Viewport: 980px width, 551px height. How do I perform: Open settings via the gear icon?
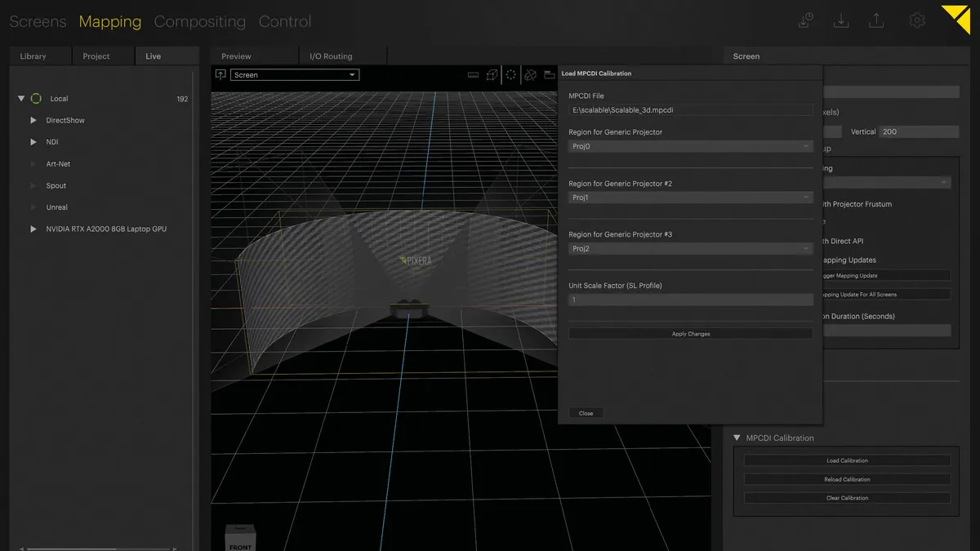(917, 20)
